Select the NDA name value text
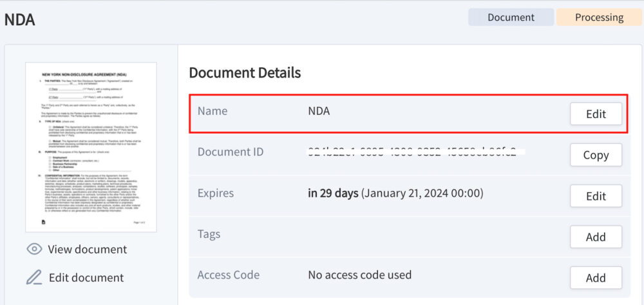This screenshot has height=305, width=644. click(319, 111)
